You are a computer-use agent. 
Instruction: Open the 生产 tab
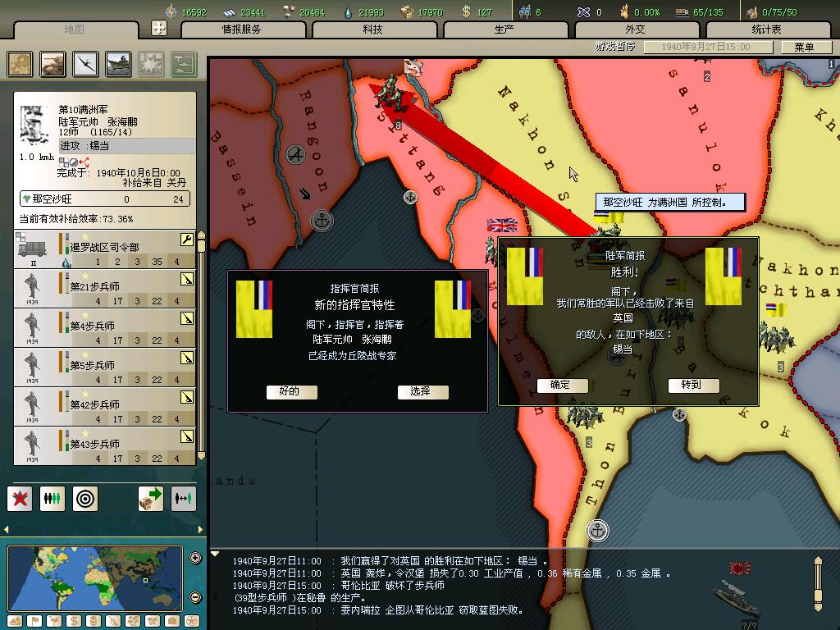click(504, 30)
